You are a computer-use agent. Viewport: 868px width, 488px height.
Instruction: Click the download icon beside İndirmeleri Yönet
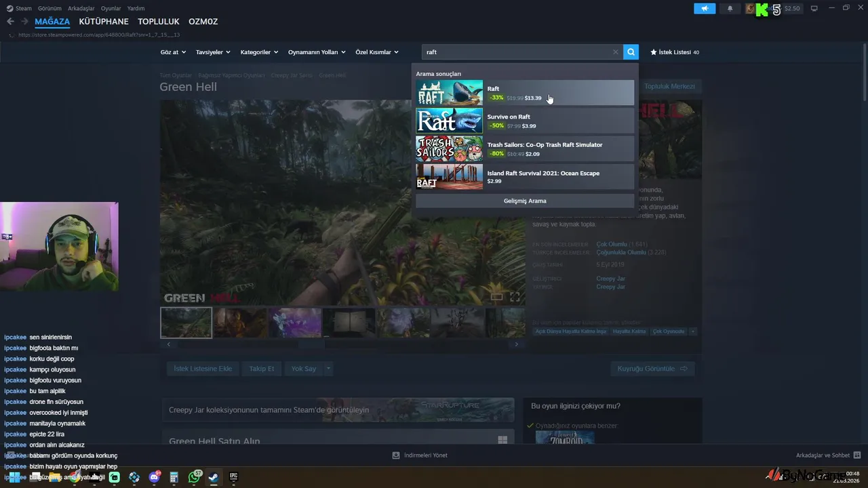396,455
